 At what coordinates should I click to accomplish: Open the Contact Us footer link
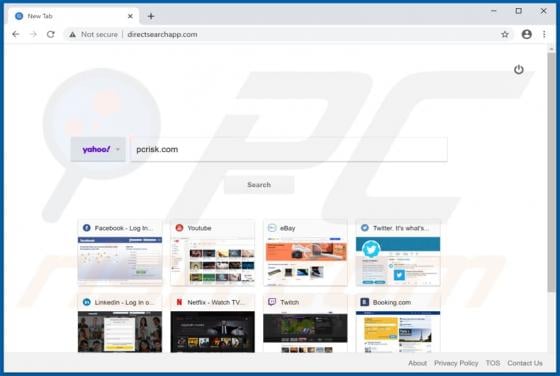click(x=525, y=363)
